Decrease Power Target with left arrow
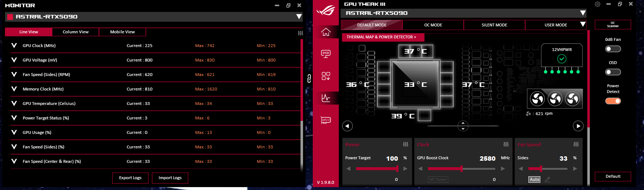The width and height of the screenshot is (644, 190). pyautogui.click(x=349, y=169)
